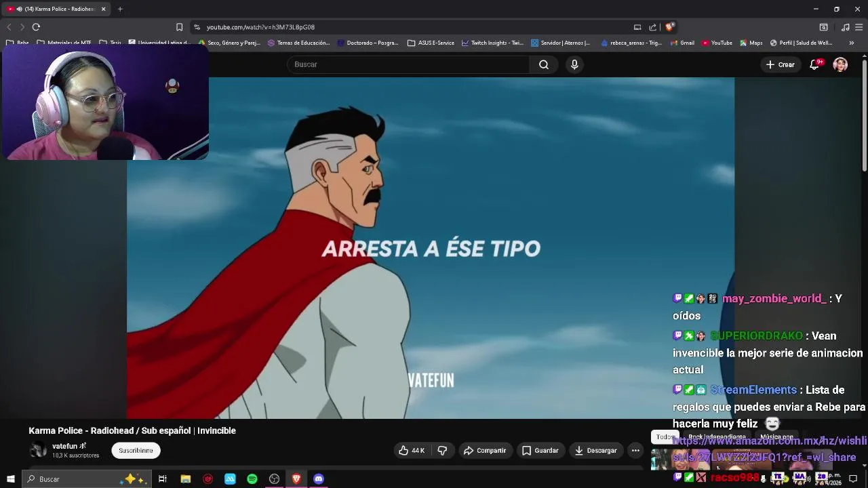This screenshot has width=868, height=488.
Task: Like the video with the 44 K thumbs-up
Action: [x=412, y=450]
